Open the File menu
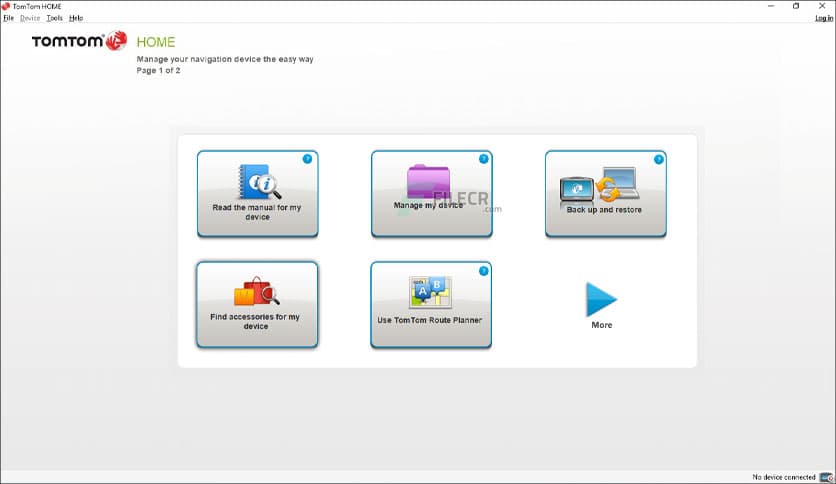This screenshot has height=484, width=836. pyautogui.click(x=9, y=18)
